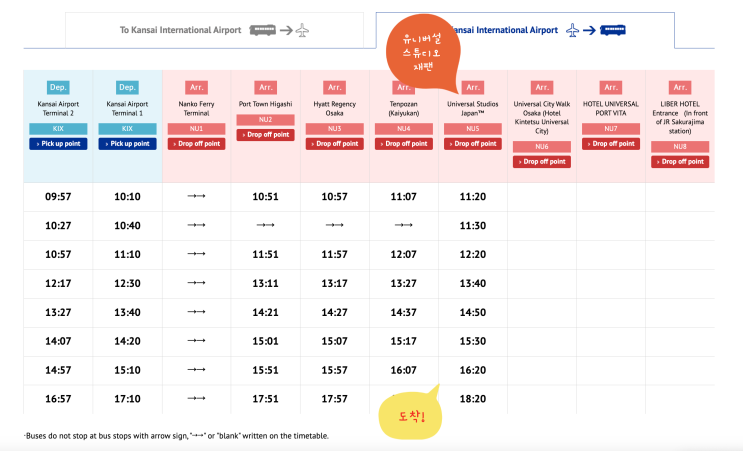Open the Drop off point for HOTEL UNIVERSAL PORT VITA
This screenshot has width=743, height=451.
pos(611,144)
